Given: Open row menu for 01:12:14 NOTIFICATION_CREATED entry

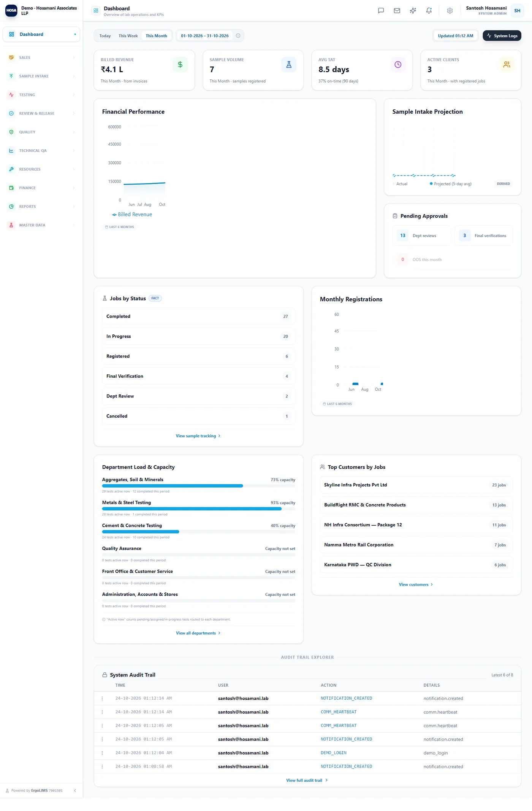Looking at the screenshot, I should point(102,699).
